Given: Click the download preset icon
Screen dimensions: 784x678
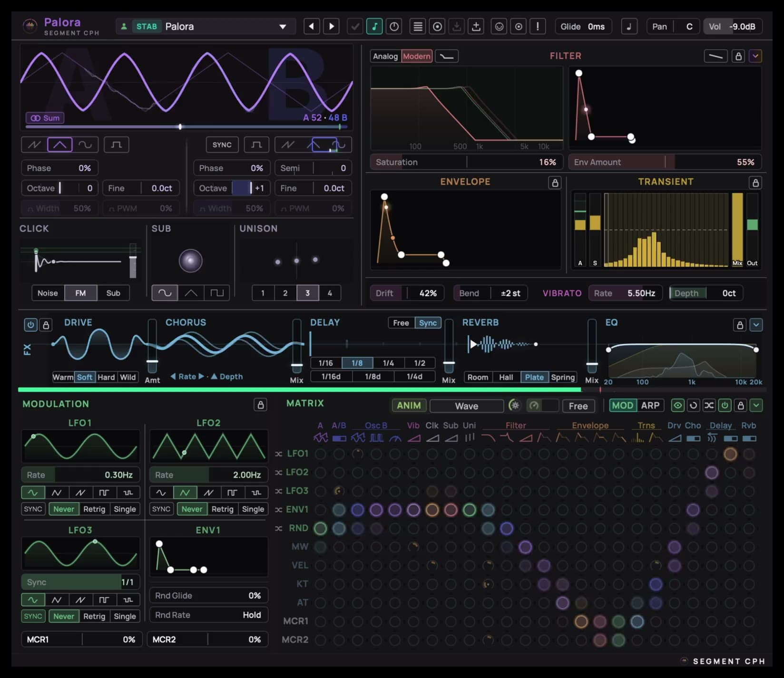Looking at the screenshot, I should (x=457, y=27).
